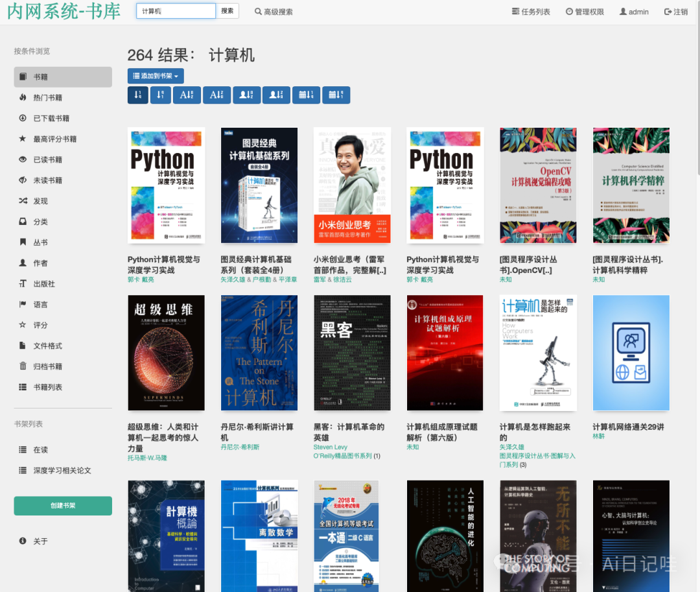Click author link 雷军
This screenshot has width=700, height=592.
[320, 279]
